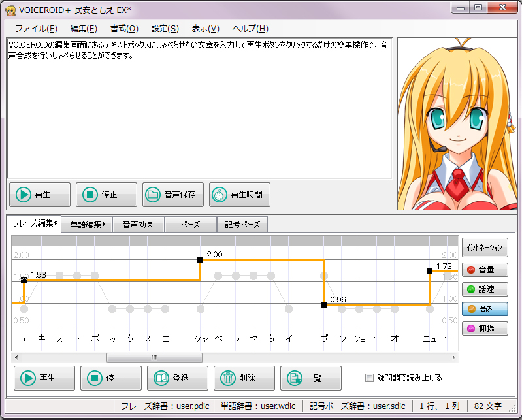Click the upper 停止 stop button
This screenshot has width=522, height=420.
pyautogui.click(x=106, y=195)
